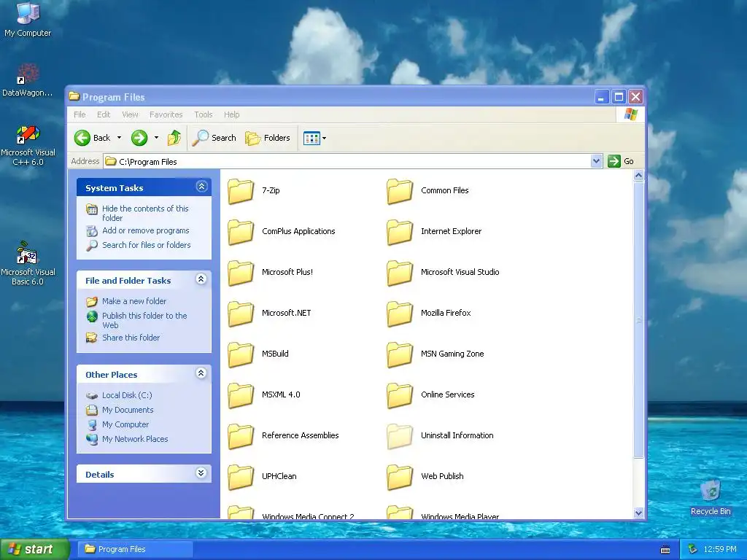Click the Go button beside address bar
Viewport: 747px width, 560px height.
click(621, 161)
